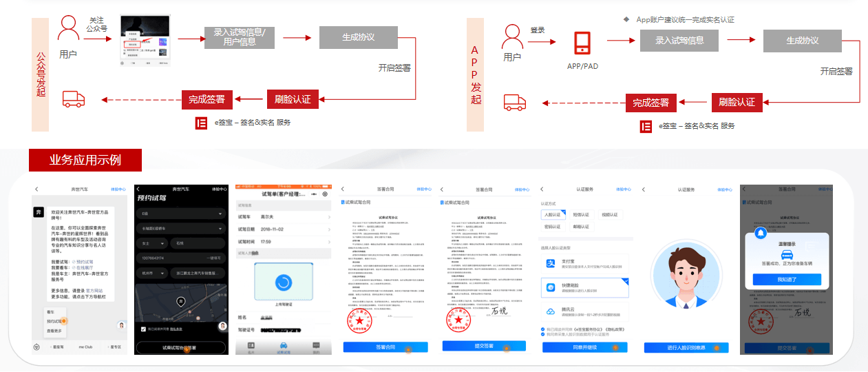Click the 我知道了 confirmation button
The image size is (868, 372).
click(787, 280)
